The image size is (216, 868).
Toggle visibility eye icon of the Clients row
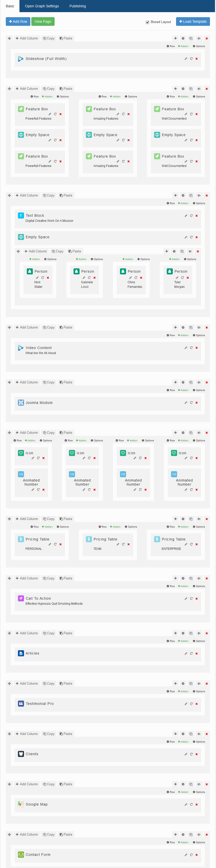click(199, 734)
